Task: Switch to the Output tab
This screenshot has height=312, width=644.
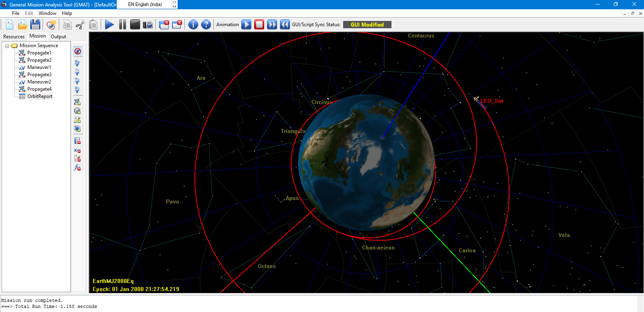Action: point(58,36)
